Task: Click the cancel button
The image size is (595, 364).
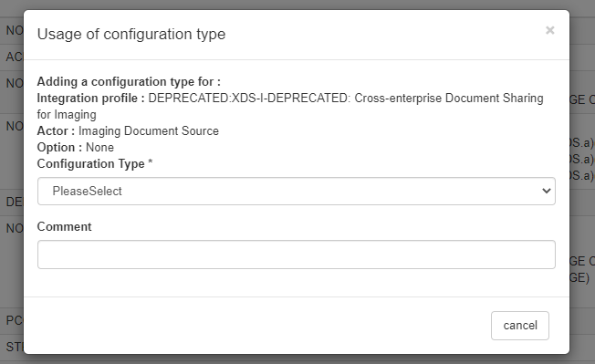Action: 520,326
